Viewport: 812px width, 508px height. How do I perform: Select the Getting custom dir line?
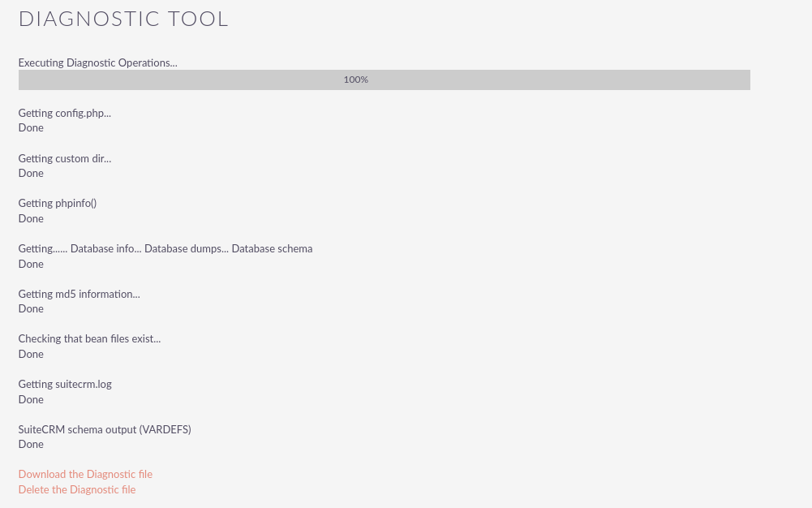(x=64, y=159)
